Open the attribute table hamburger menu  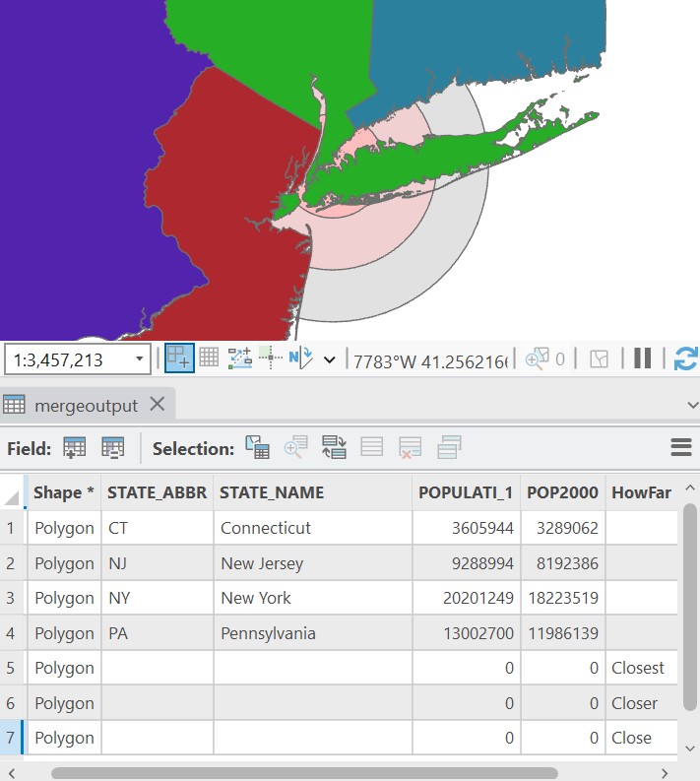[x=680, y=448]
